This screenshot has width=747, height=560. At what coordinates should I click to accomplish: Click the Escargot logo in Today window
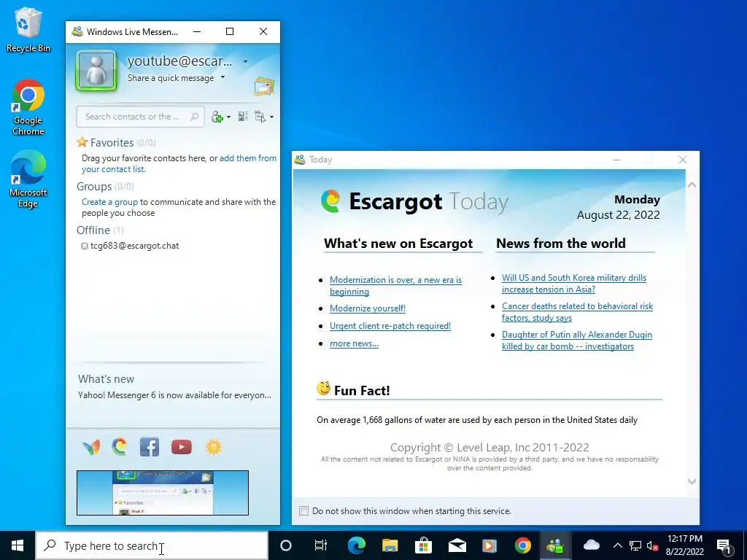[330, 201]
